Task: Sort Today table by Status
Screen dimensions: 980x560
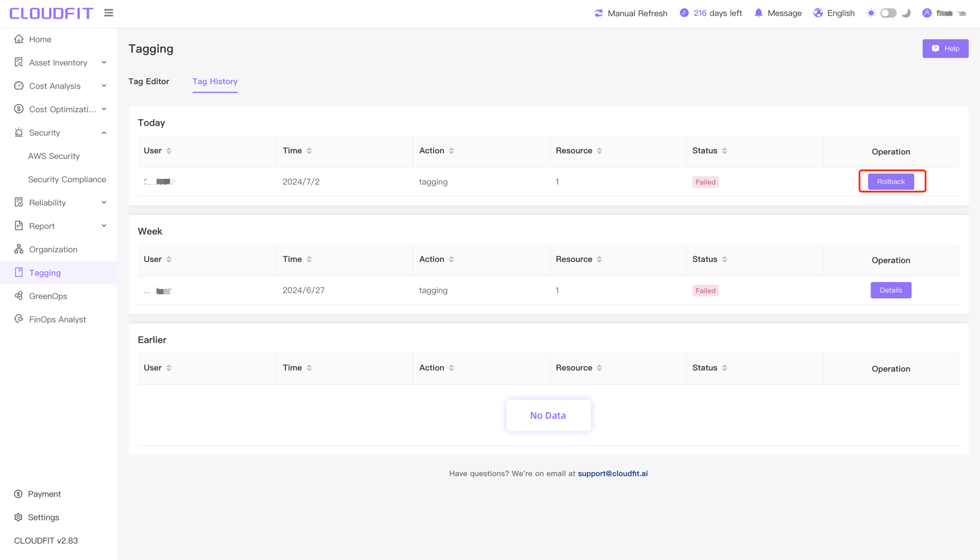Action: [x=724, y=151]
